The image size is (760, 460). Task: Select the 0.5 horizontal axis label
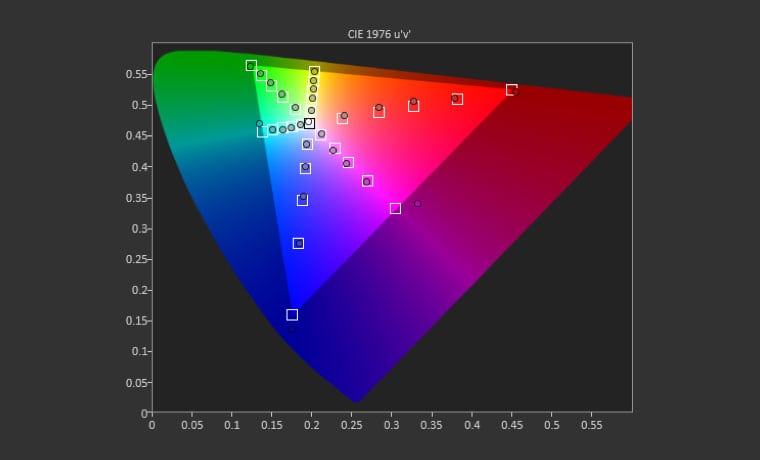(552, 425)
